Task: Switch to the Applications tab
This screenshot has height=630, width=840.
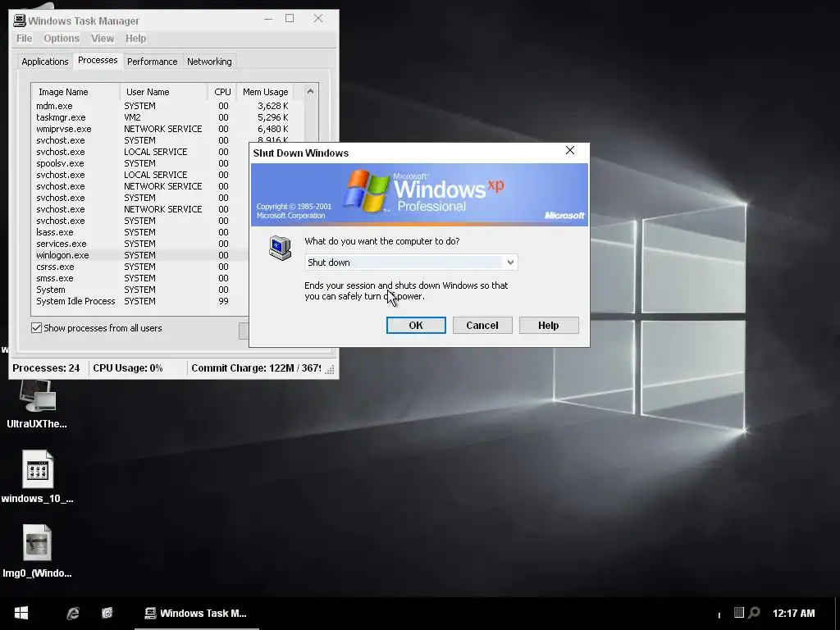Action: (x=45, y=62)
